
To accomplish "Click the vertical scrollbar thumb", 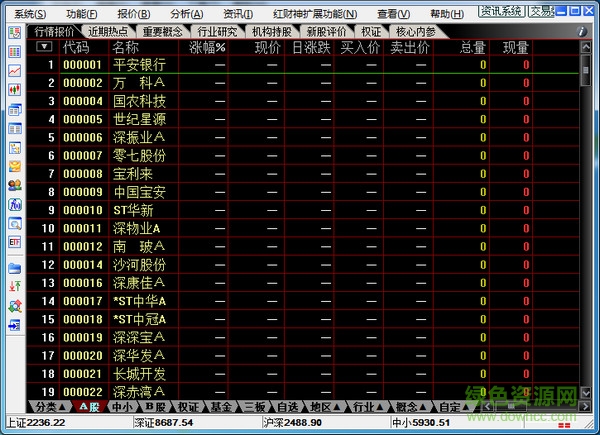I will (585, 70).
